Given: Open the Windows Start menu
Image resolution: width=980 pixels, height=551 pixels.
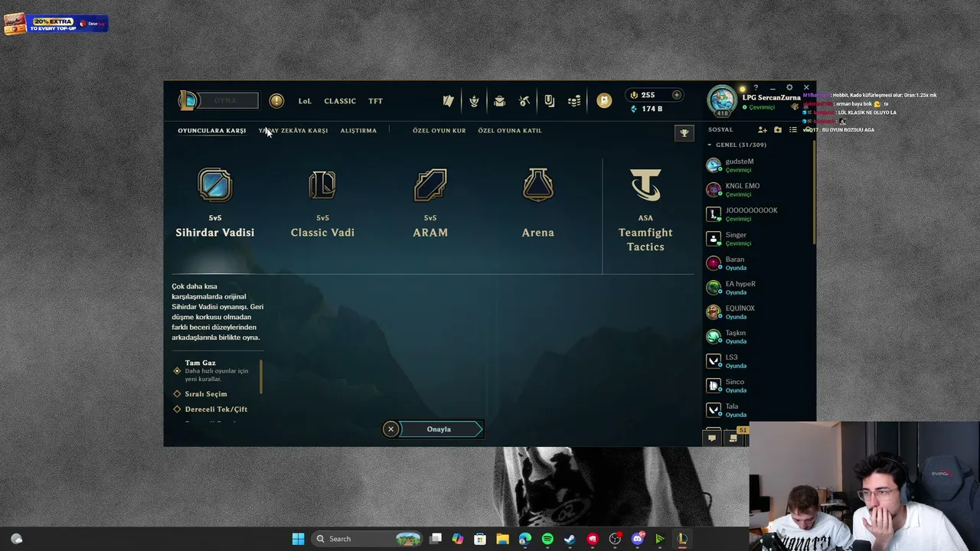Looking at the screenshot, I should tap(298, 539).
